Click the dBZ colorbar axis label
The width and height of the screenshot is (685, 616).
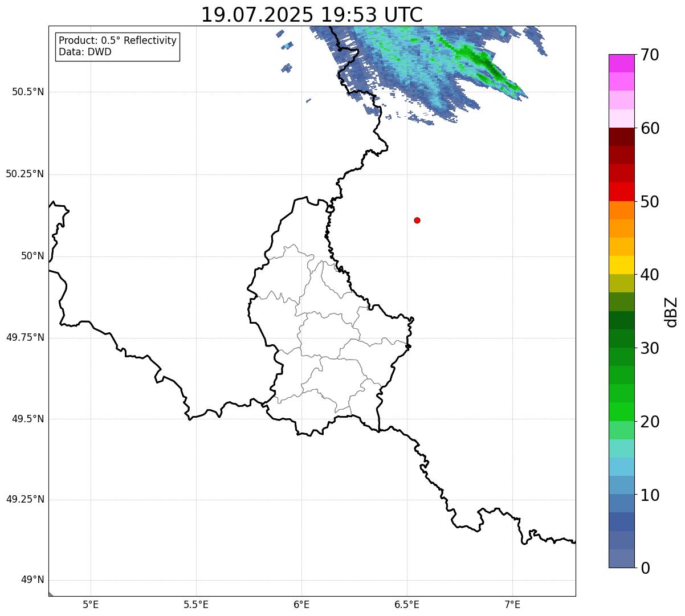click(671, 312)
